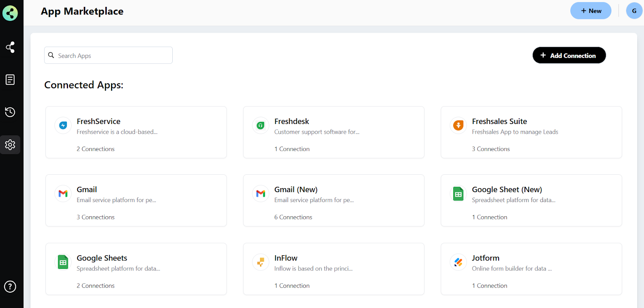
Task: Click '1 Connection' under Freshdesk
Action: pyautogui.click(x=292, y=149)
